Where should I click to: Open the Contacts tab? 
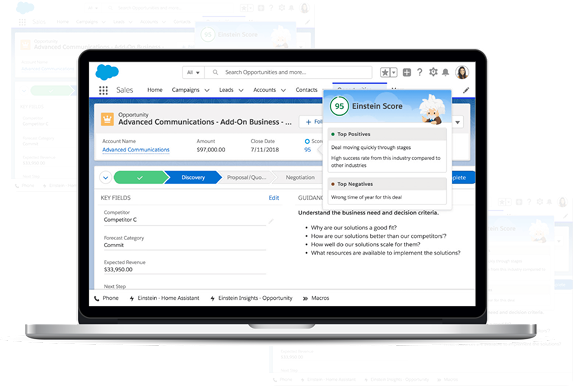(306, 90)
